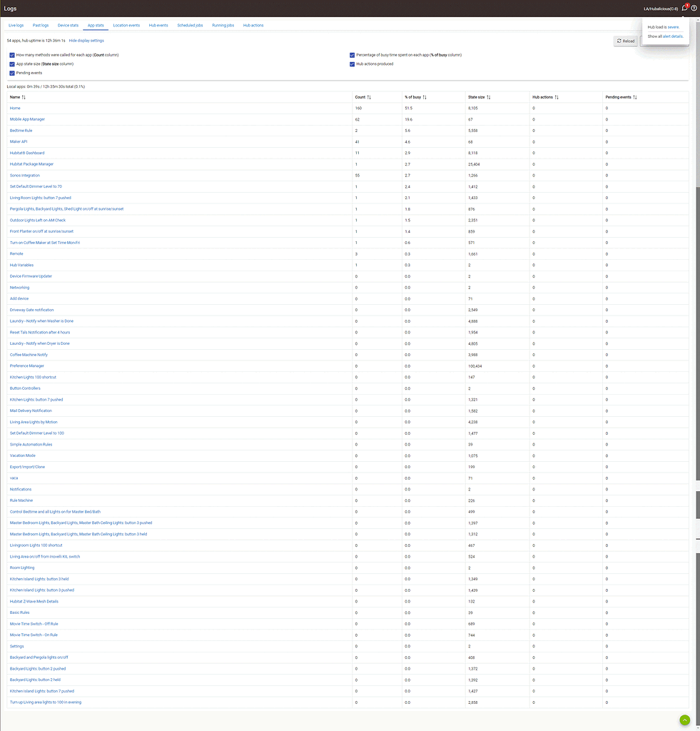
Task: Uncheck the Pending events display option
Action: [x=11, y=72]
